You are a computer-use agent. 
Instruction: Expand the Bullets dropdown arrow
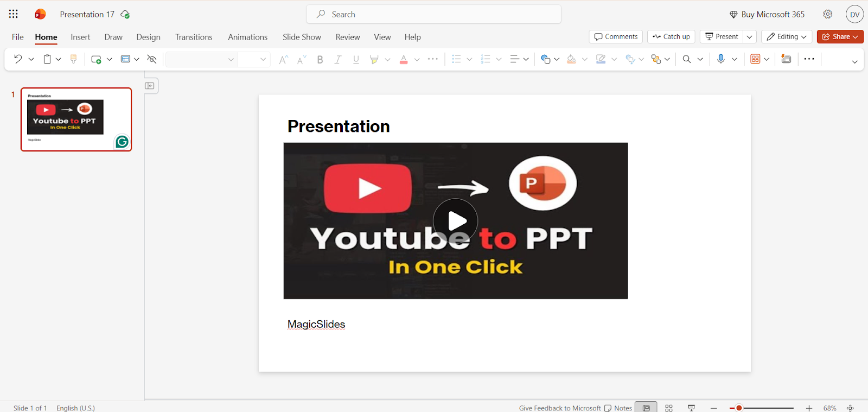(469, 59)
